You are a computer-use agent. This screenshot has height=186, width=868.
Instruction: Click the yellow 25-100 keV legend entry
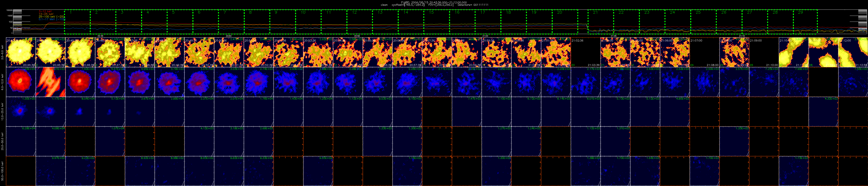pyautogui.click(x=52, y=16)
